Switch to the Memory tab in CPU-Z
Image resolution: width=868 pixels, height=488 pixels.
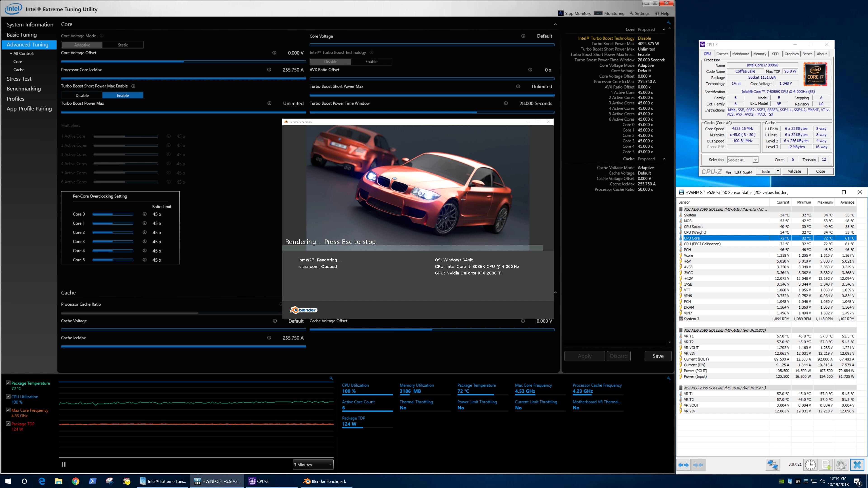click(759, 54)
